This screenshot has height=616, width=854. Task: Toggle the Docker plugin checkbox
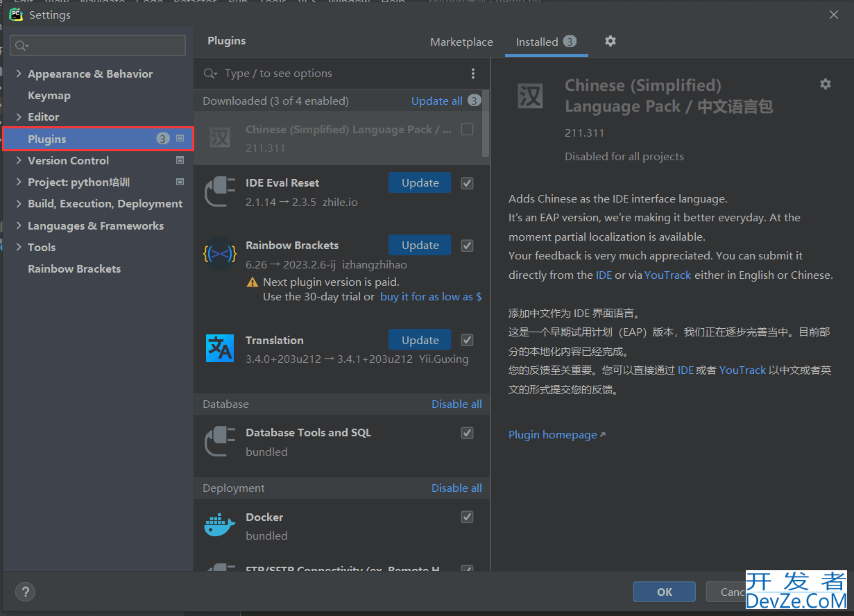point(468,517)
